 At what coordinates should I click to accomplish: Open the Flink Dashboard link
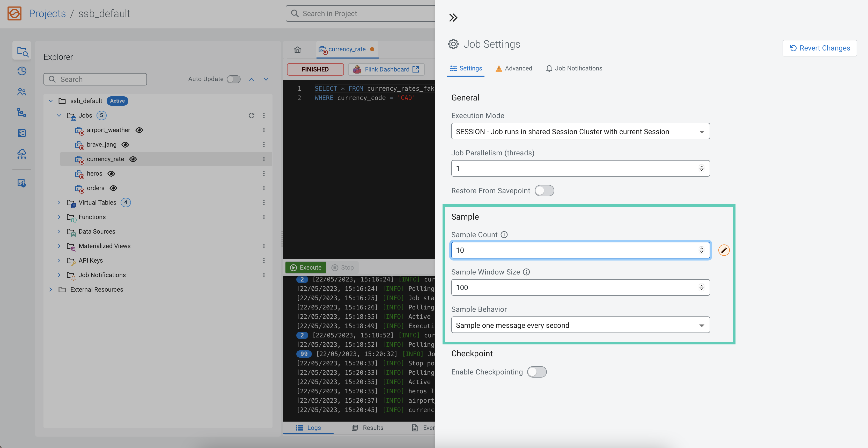pyautogui.click(x=386, y=69)
